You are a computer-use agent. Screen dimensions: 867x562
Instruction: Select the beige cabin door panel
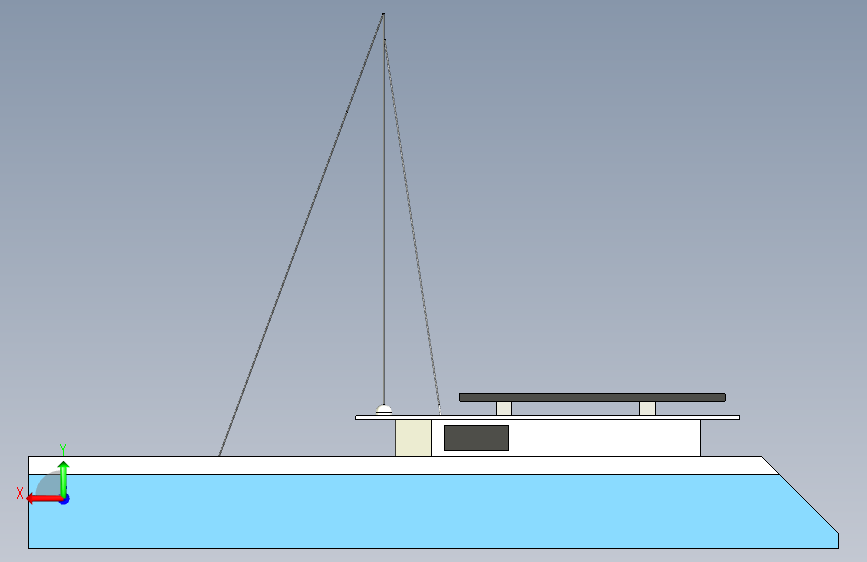413,438
